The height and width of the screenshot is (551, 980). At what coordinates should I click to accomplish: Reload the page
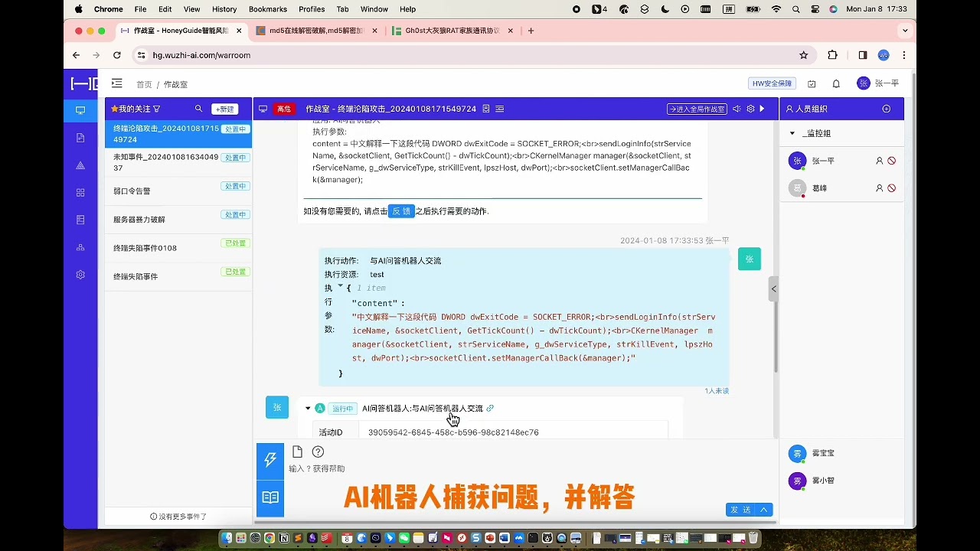(x=116, y=55)
